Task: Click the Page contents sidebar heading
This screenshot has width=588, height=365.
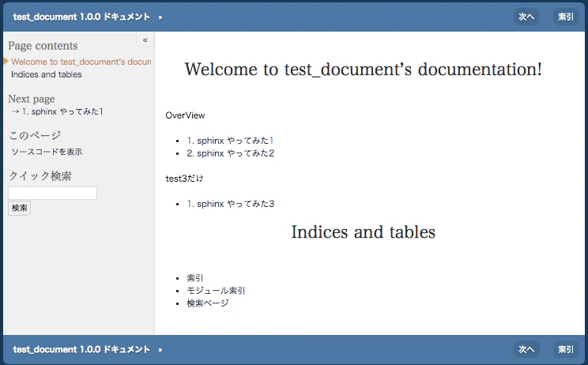Action: 43,46
